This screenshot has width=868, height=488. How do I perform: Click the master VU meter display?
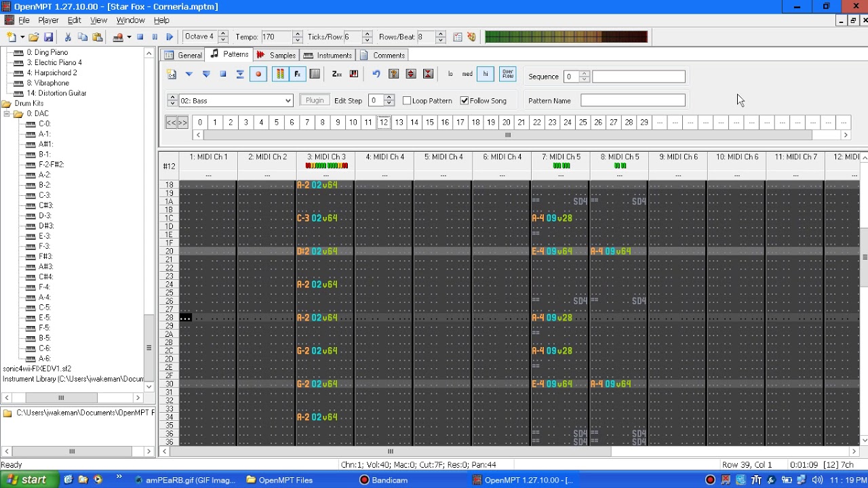(x=566, y=37)
